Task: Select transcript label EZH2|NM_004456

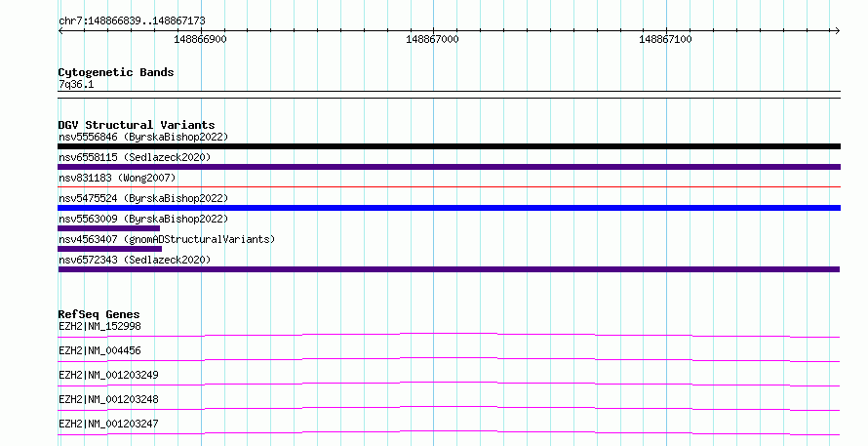Action: [x=99, y=350]
